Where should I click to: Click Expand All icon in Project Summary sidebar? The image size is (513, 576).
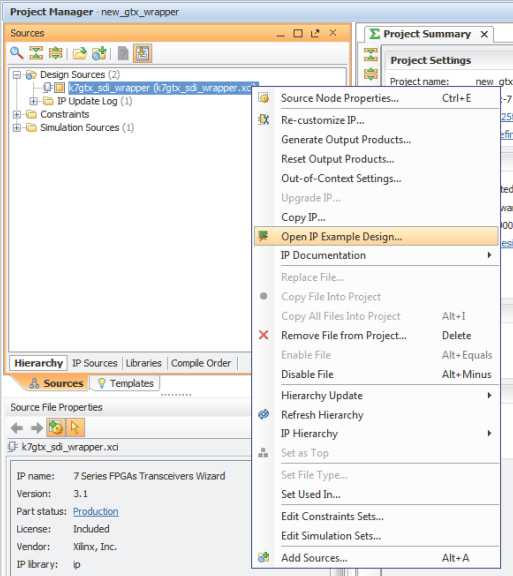pyautogui.click(x=370, y=74)
